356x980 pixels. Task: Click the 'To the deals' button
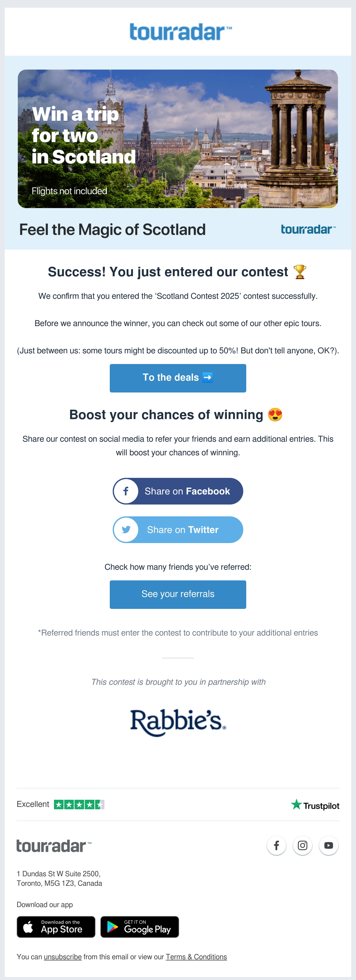pos(178,378)
